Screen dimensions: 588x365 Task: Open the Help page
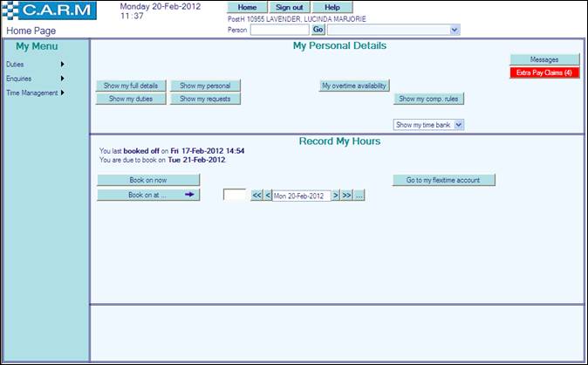point(332,7)
